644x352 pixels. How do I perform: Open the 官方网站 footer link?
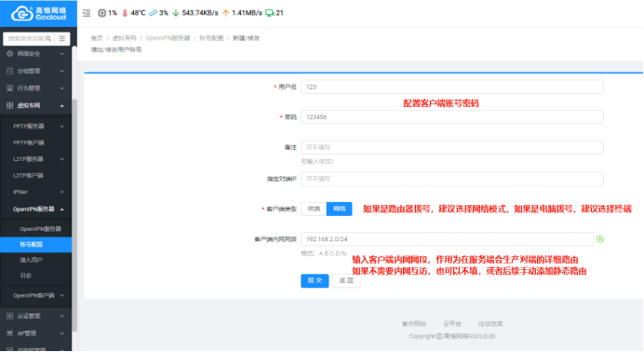[414, 324]
